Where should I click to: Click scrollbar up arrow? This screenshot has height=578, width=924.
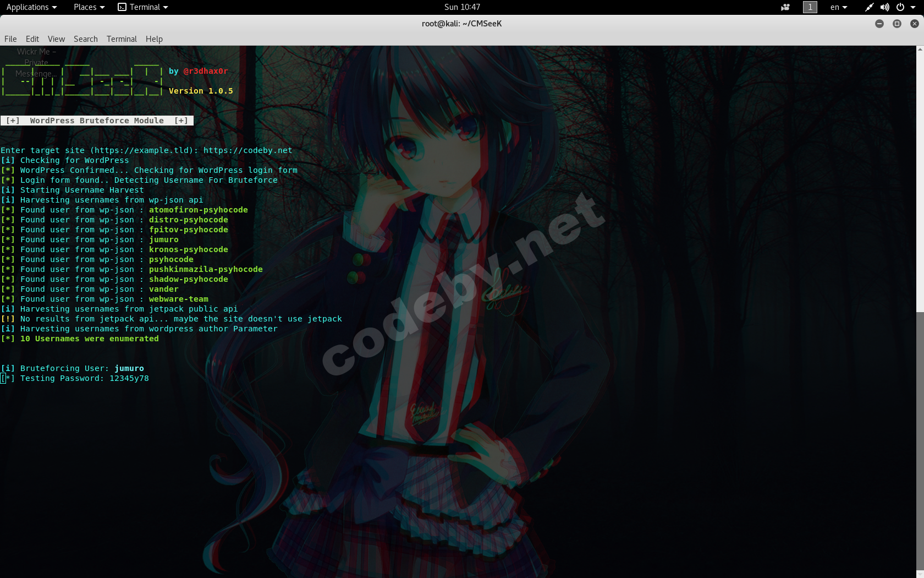click(920, 50)
